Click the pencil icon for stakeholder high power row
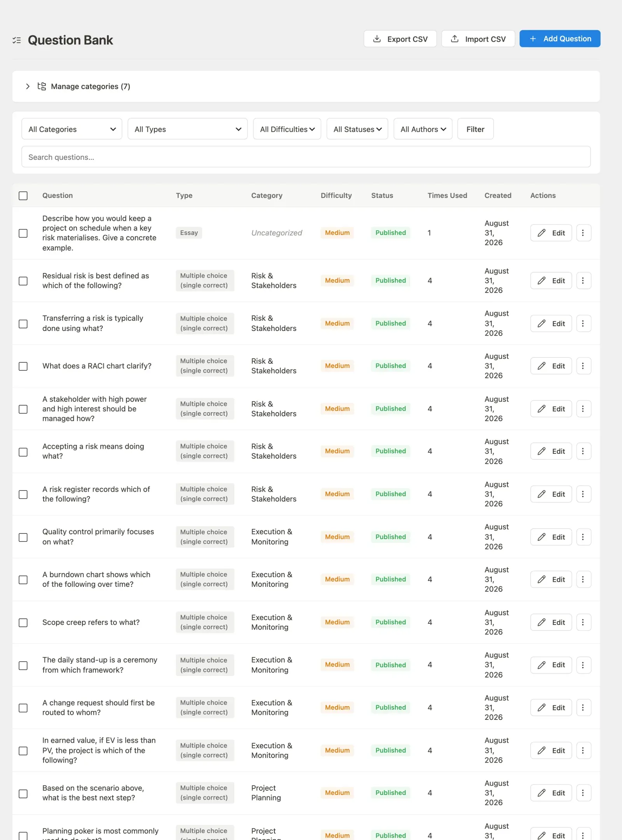This screenshot has width=622, height=840. 542,409
